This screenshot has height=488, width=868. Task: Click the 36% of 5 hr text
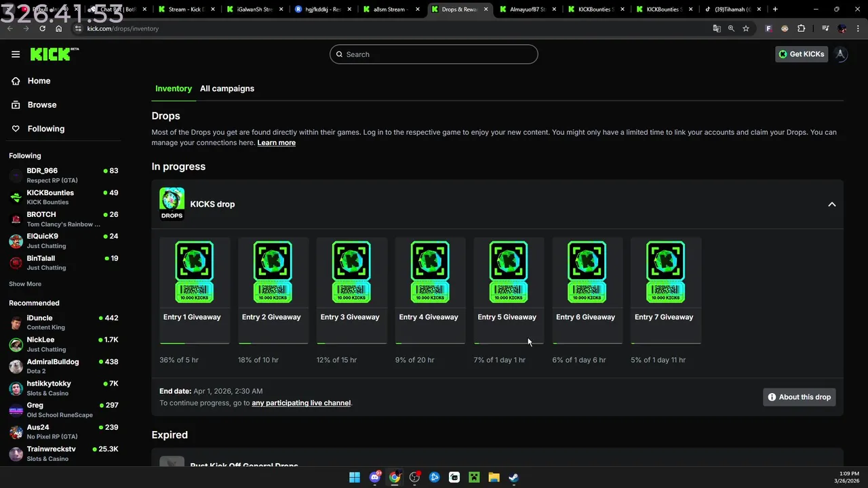click(x=179, y=360)
